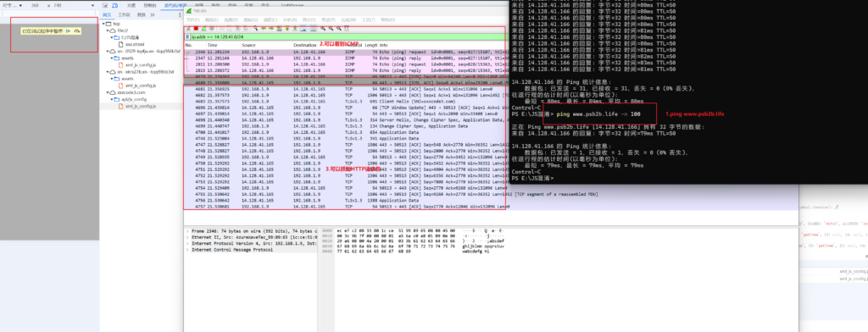The width and height of the screenshot is (868, 332).
Task: Open Wireshark capture options gear icon
Action: pyautogui.click(x=212, y=28)
